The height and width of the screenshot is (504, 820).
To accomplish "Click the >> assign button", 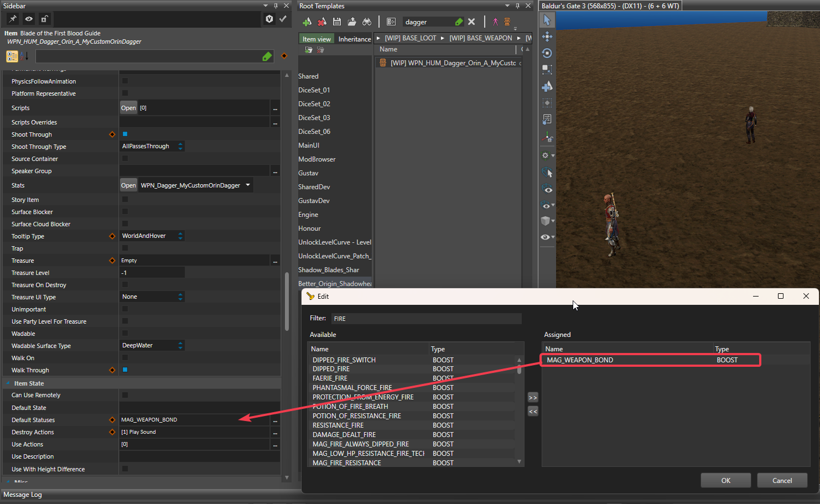I will tap(532, 397).
